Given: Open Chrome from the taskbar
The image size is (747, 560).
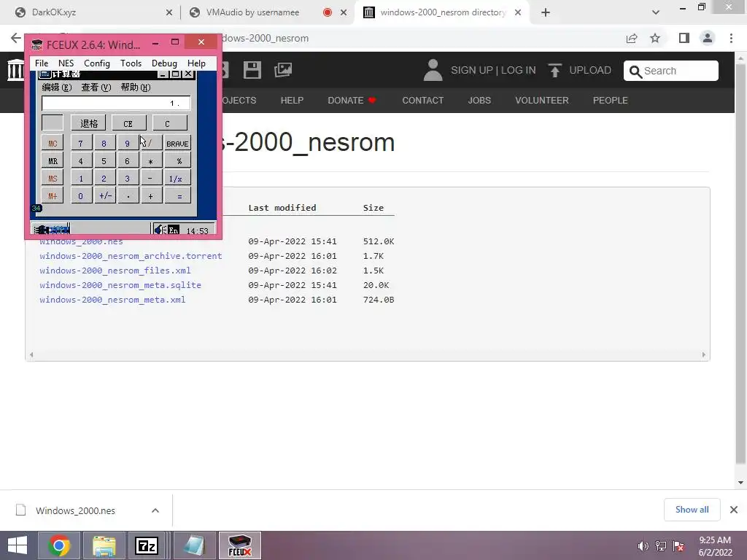Looking at the screenshot, I should (x=59, y=545).
